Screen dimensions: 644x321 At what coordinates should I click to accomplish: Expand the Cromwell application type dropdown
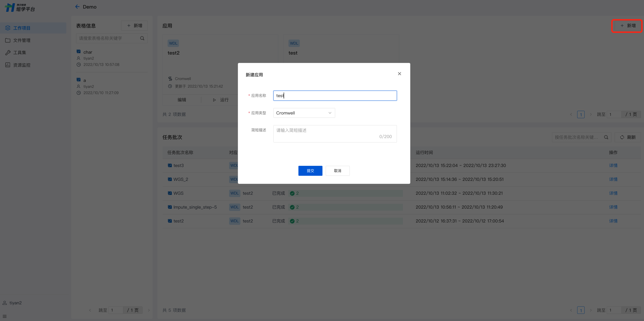[304, 113]
